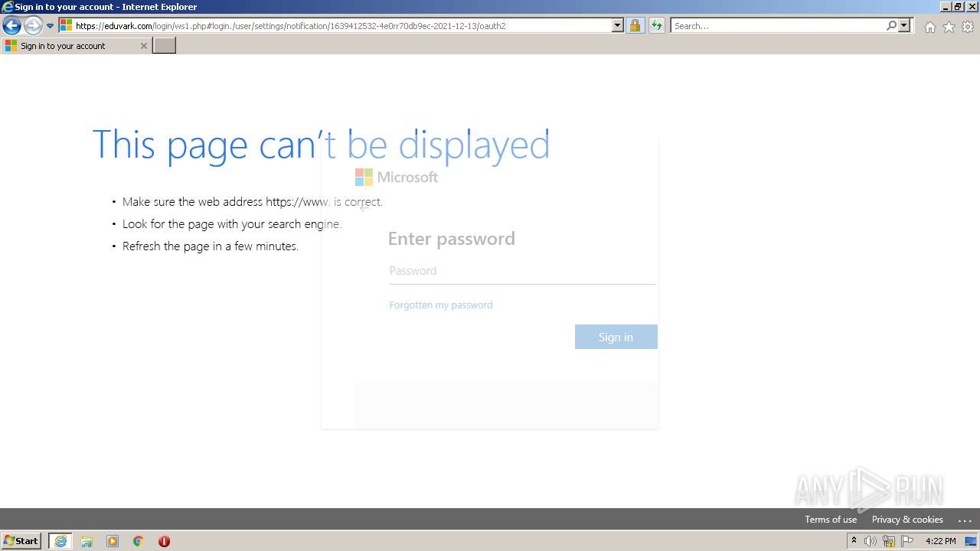Click the 4:22 PM clock
This screenshot has width=980, height=551.
click(940, 541)
